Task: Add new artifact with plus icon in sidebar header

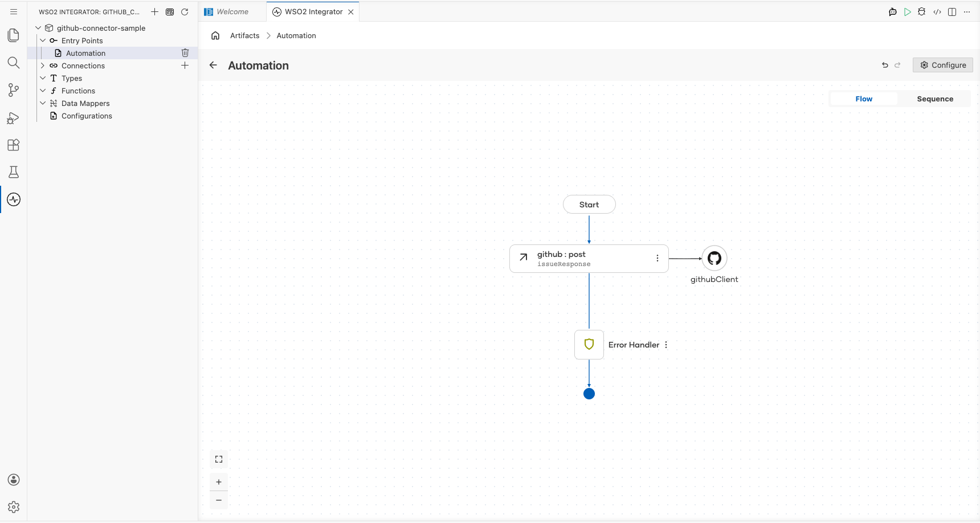Action: pyautogui.click(x=154, y=11)
